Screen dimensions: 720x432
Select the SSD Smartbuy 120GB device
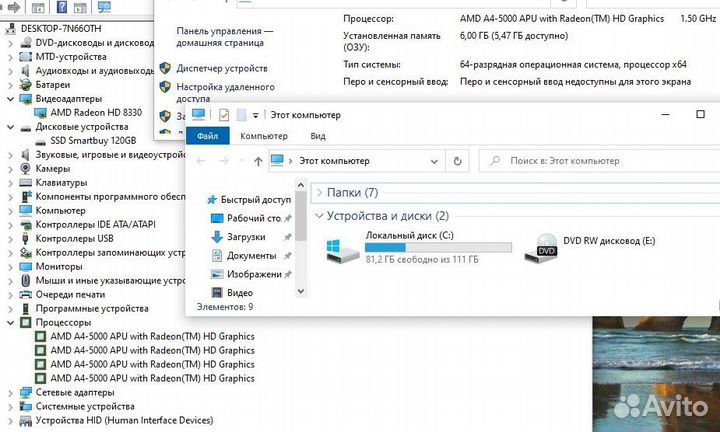point(93,140)
